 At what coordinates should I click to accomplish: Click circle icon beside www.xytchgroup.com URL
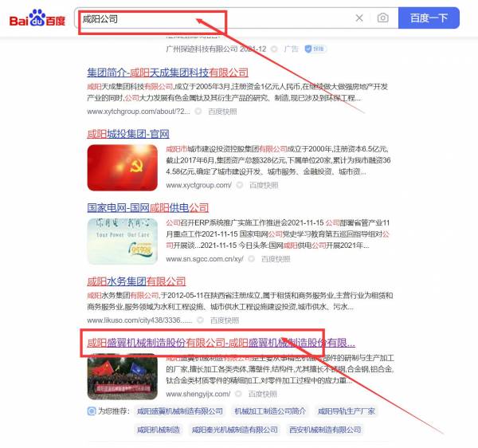pyautogui.click(x=198, y=112)
